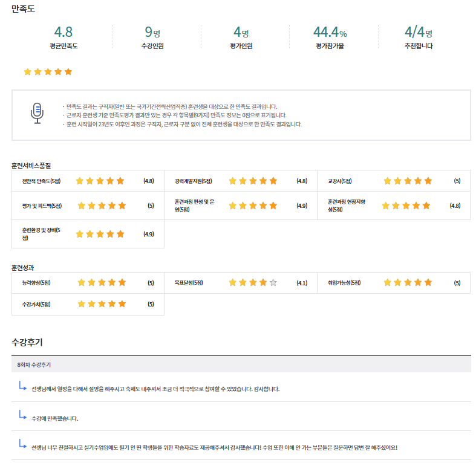
Task: Click the 4/4명 추천합니다 count
Action: 418,32
